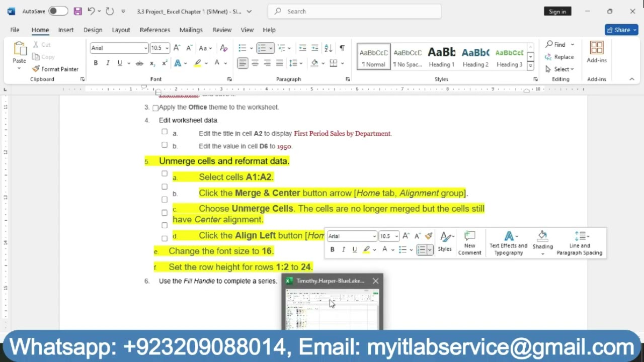Align text left using ribbon icon
Screen dimensions: 644x362
pos(243,63)
